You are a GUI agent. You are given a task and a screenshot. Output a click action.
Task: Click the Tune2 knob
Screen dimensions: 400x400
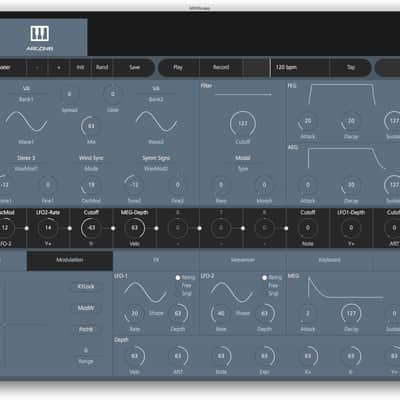pos(134,185)
